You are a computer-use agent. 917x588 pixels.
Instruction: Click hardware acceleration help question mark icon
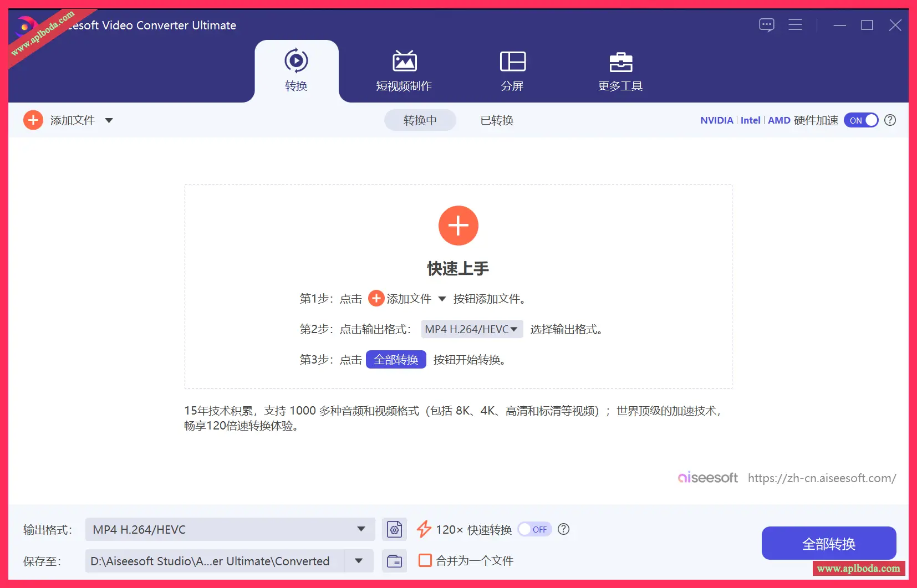(x=890, y=120)
